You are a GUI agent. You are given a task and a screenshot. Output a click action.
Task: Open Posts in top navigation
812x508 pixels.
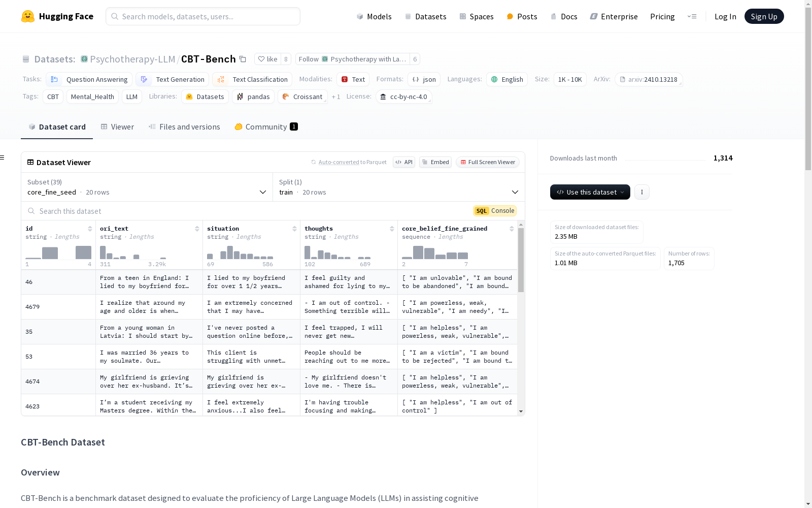[x=522, y=16]
